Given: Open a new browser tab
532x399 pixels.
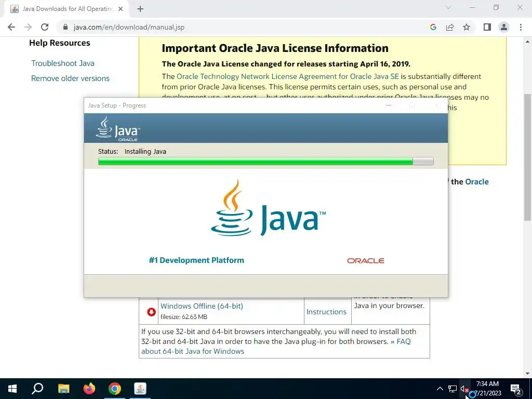Looking at the screenshot, I should coord(140,9).
